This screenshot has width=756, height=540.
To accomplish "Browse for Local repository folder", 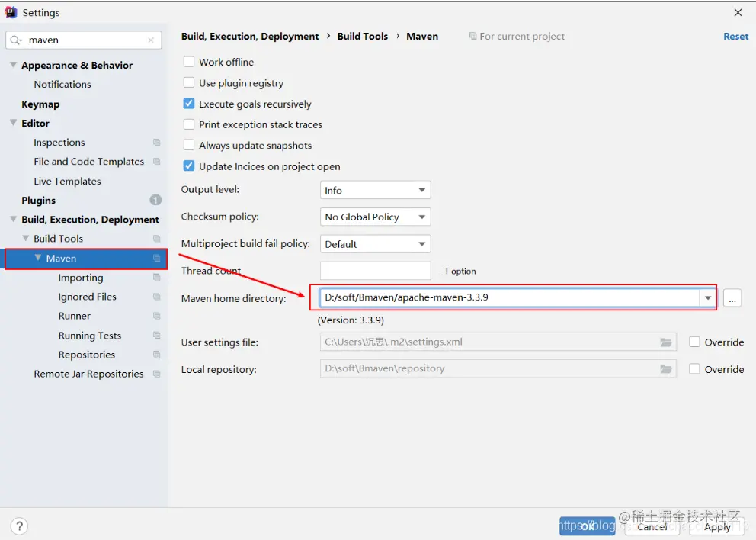I will [x=666, y=369].
